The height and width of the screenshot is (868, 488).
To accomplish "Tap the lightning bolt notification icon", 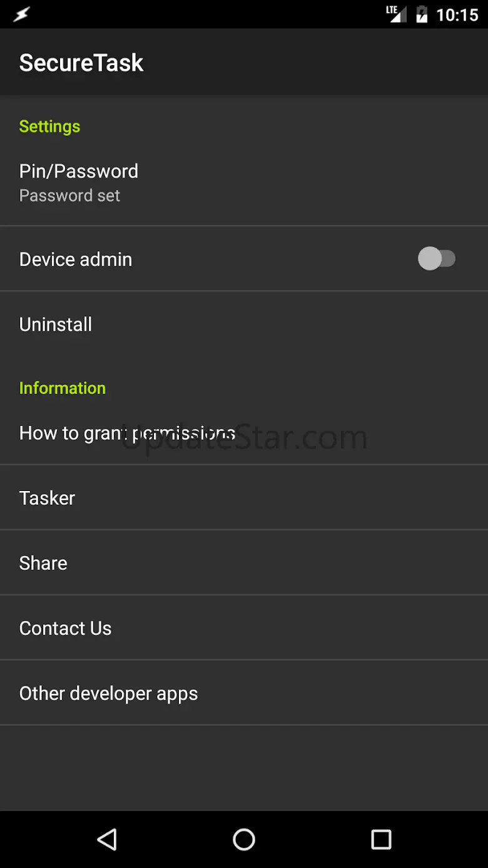I will (21, 14).
